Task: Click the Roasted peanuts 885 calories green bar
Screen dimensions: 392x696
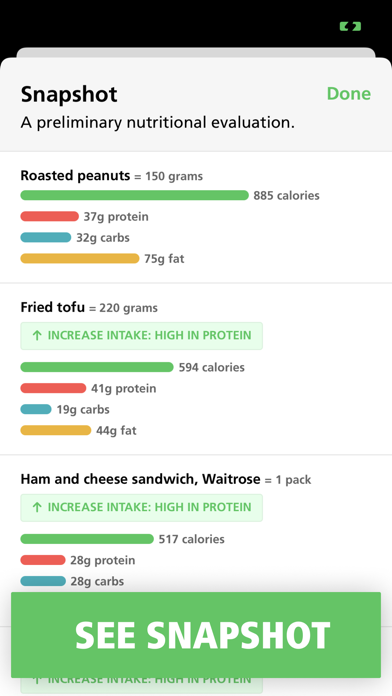Action: point(135,195)
